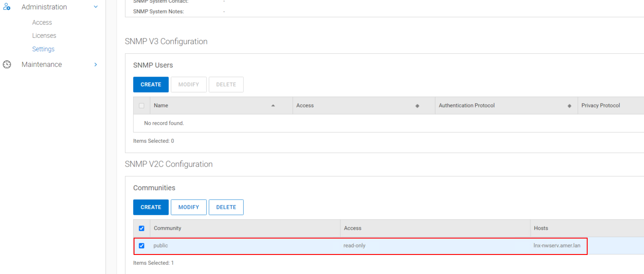Check the select-all checkbox in SNMP Users table

coord(141,105)
